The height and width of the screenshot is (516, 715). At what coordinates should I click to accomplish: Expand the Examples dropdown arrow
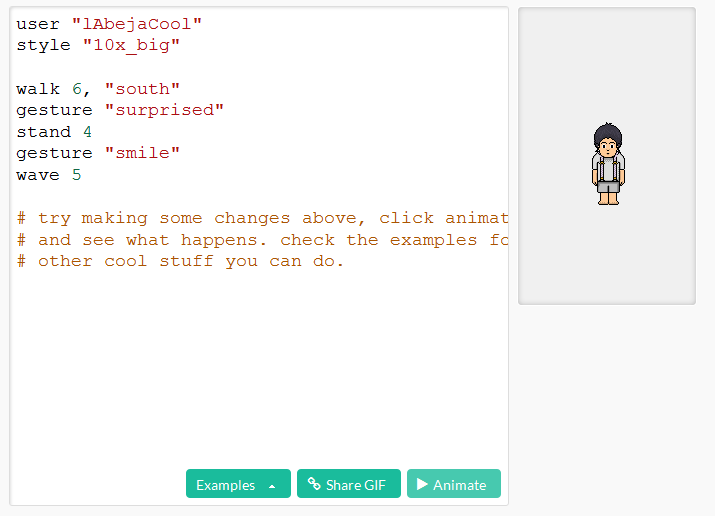[272, 486]
